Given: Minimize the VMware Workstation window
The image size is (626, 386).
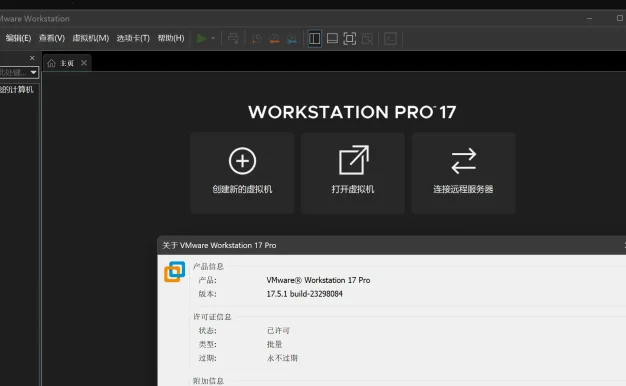Looking at the screenshot, I should pyautogui.click(x=589, y=18).
